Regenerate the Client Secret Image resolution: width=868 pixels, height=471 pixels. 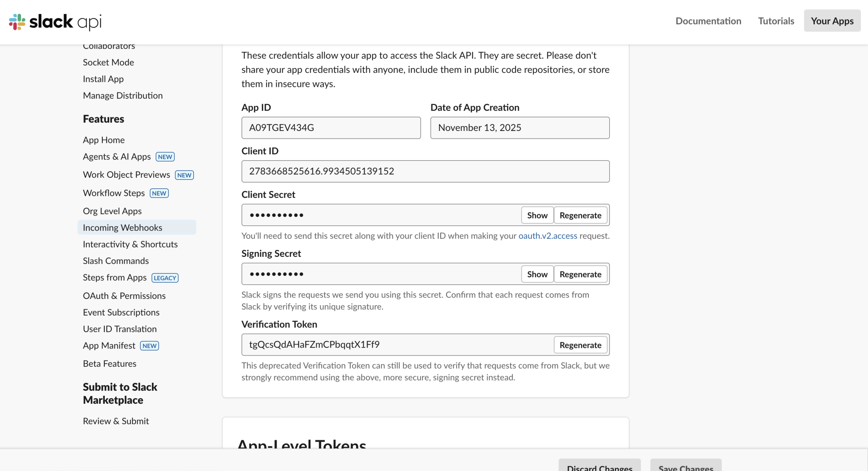pyautogui.click(x=580, y=215)
